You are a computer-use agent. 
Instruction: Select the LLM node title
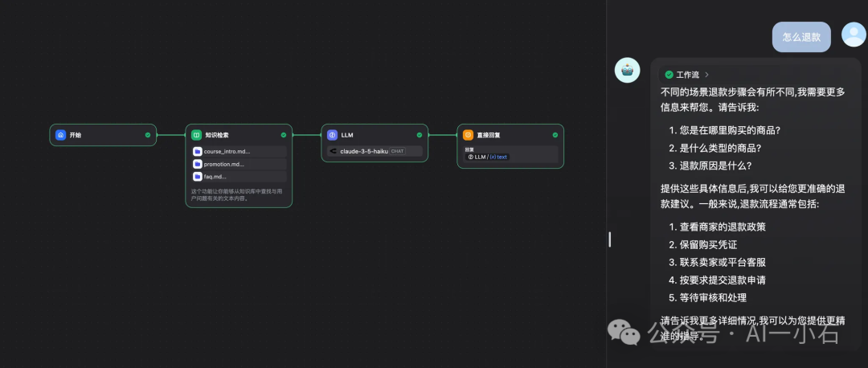(x=347, y=135)
